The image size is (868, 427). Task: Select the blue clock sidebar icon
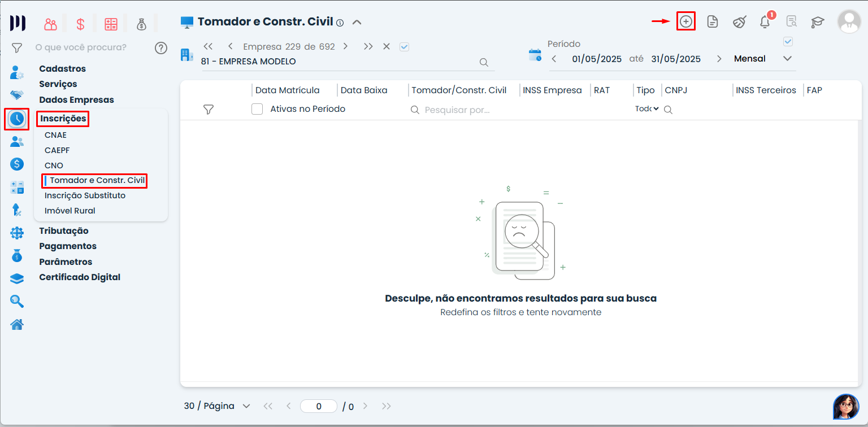(x=17, y=119)
